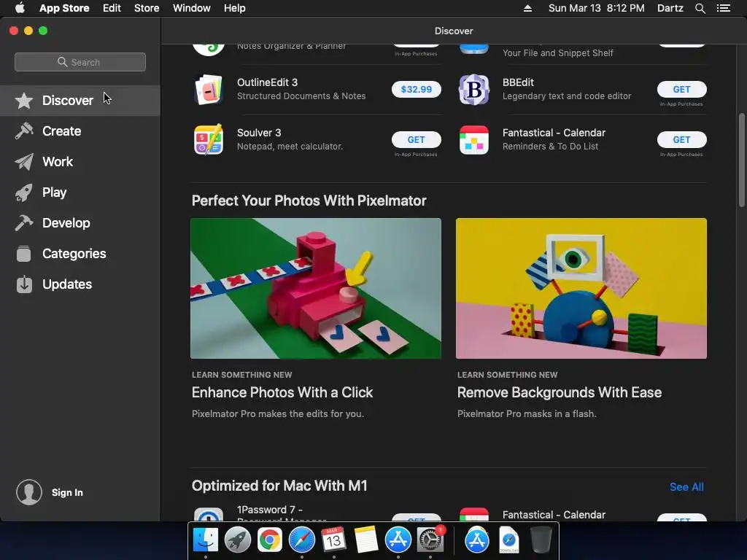Open the Safari download file in Dock

[x=508, y=540]
